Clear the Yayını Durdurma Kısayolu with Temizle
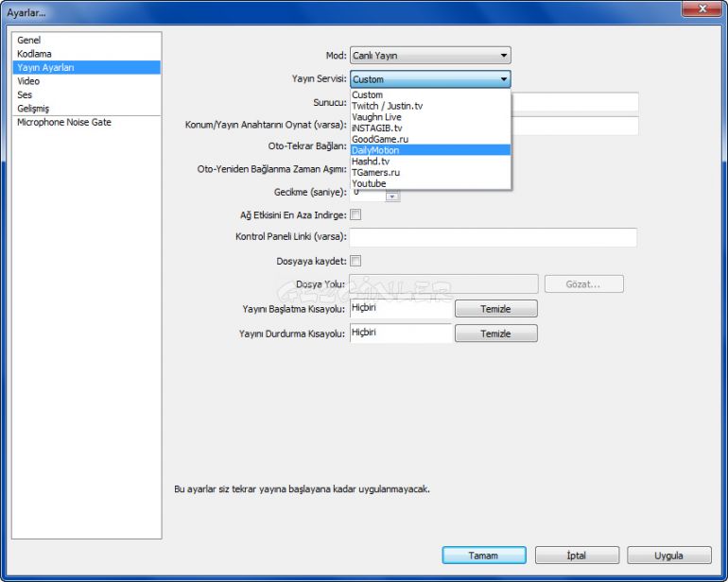The image size is (728, 582). click(495, 334)
